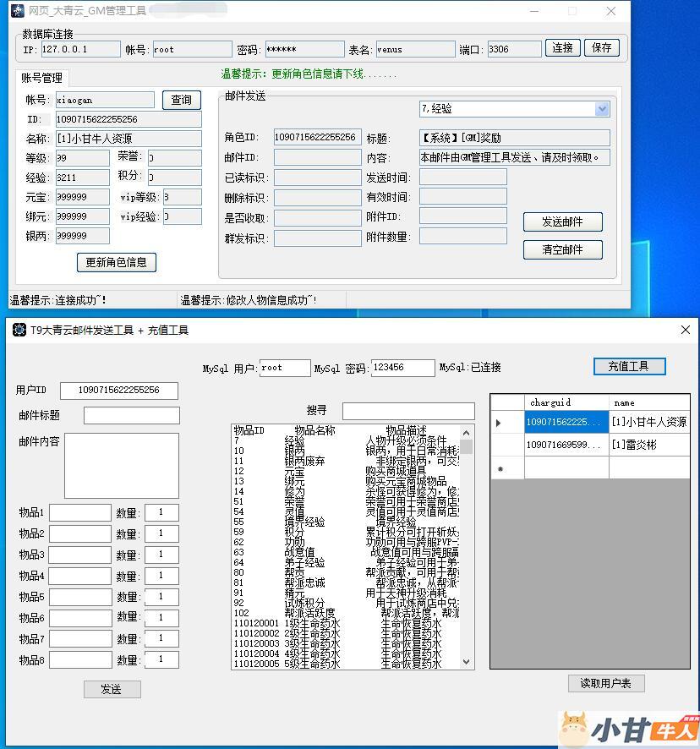
Task: Click the 连接 database button
Action: coord(563,48)
